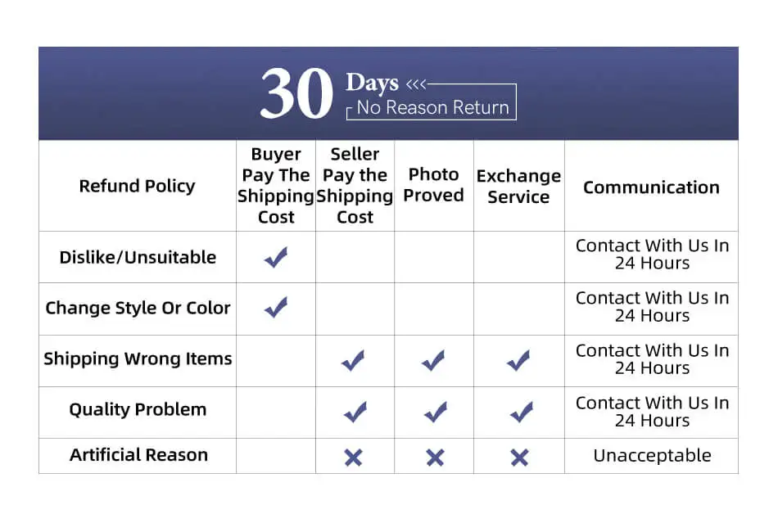The height and width of the screenshot is (532, 778).
Task: Click Artificial Reason seller-pays X mark
Action: [353, 458]
